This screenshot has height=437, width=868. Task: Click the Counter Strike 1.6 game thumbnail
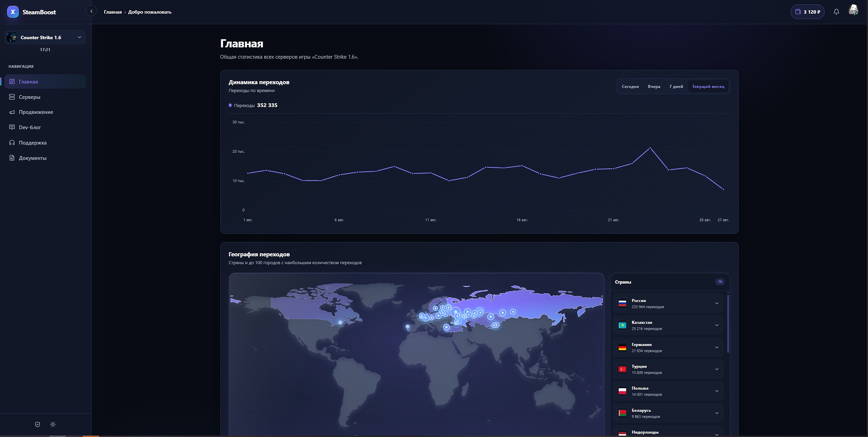(12, 37)
